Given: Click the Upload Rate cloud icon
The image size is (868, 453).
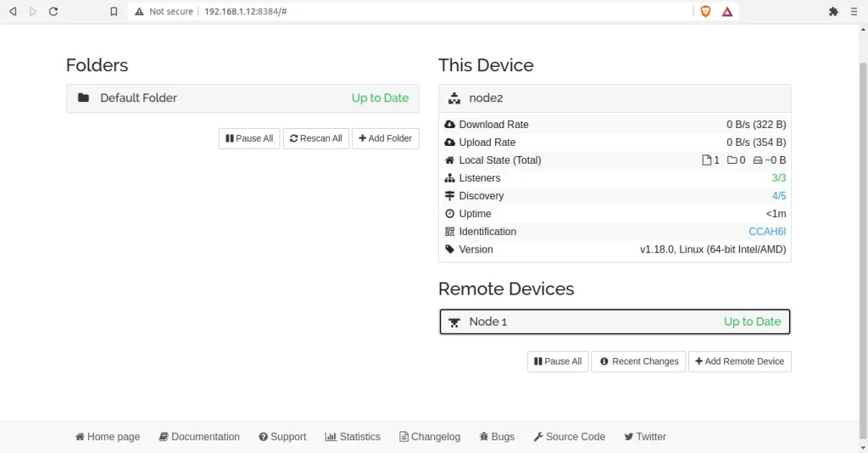Looking at the screenshot, I should pyautogui.click(x=449, y=143).
